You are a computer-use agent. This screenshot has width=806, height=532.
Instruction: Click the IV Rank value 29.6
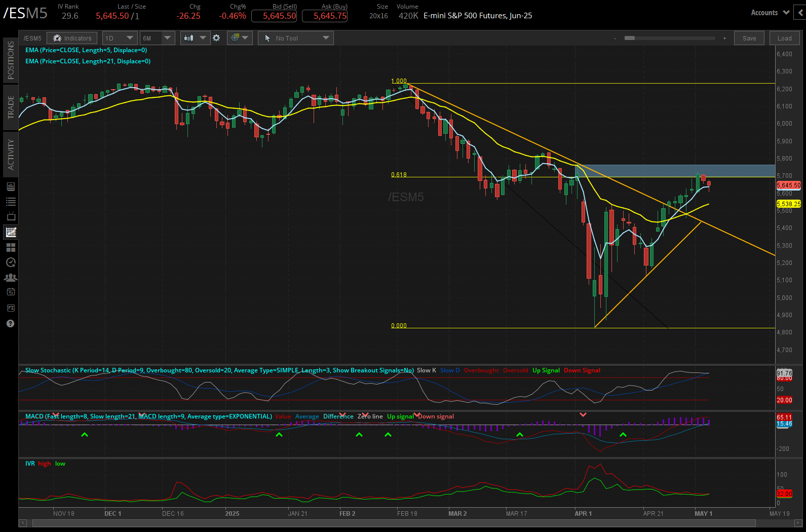(70, 16)
